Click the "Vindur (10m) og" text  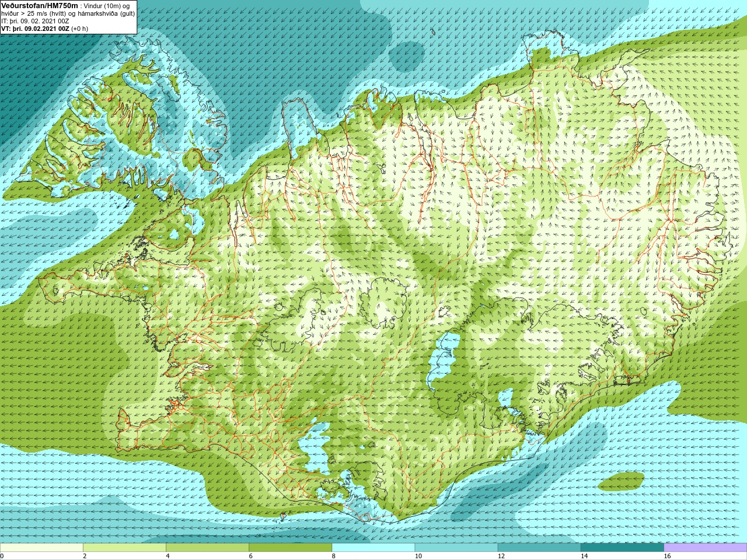pos(106,6)
